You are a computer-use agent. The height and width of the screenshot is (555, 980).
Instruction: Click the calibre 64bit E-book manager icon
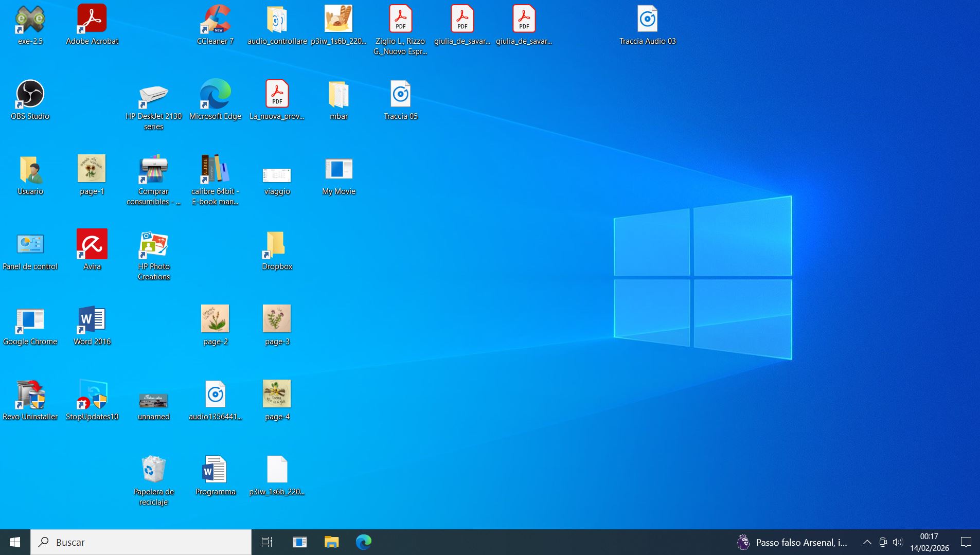click(215, 169)
